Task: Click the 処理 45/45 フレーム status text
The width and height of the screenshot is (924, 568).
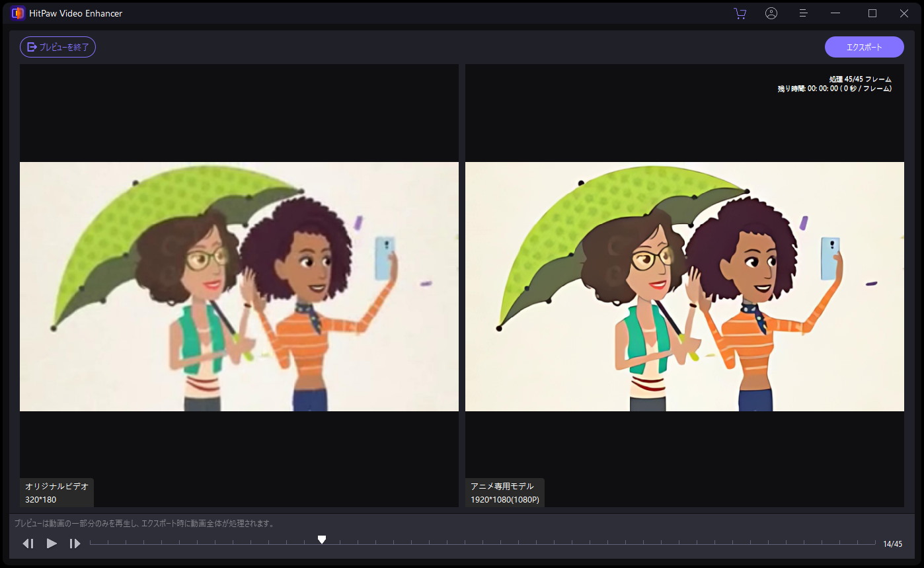Action: click(x=860, y=79)
